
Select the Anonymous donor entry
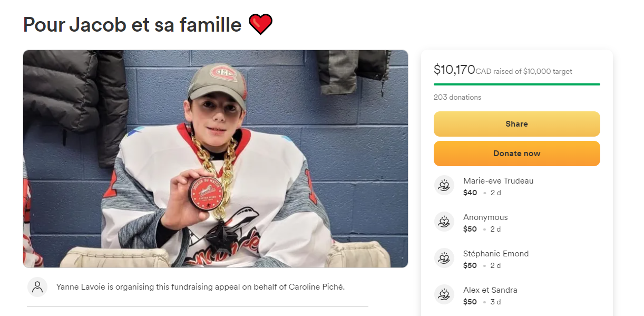(485, 217)
